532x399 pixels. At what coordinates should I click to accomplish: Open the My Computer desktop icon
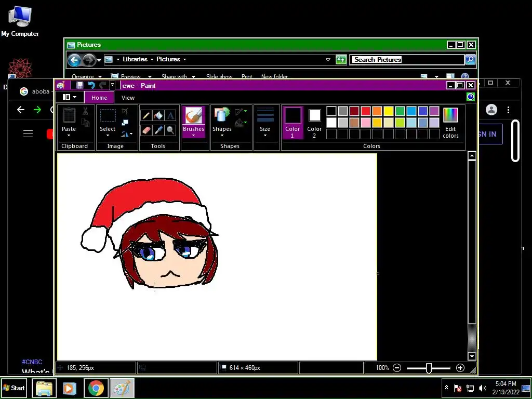click(x=20, y=21)
